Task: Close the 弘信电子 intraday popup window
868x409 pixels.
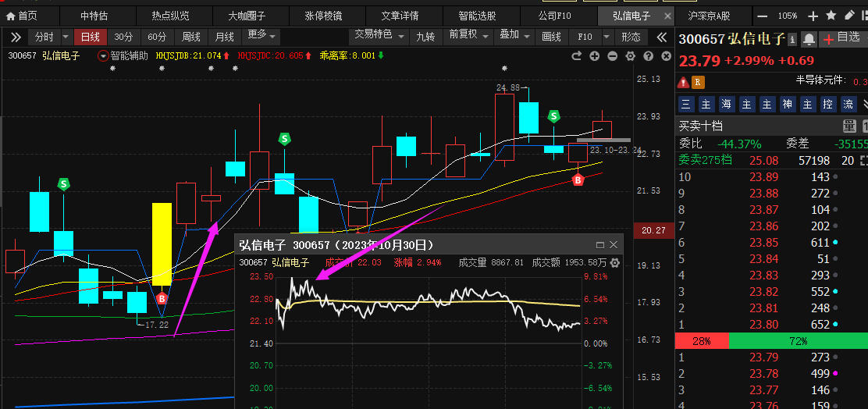Action: pos(614,244)
